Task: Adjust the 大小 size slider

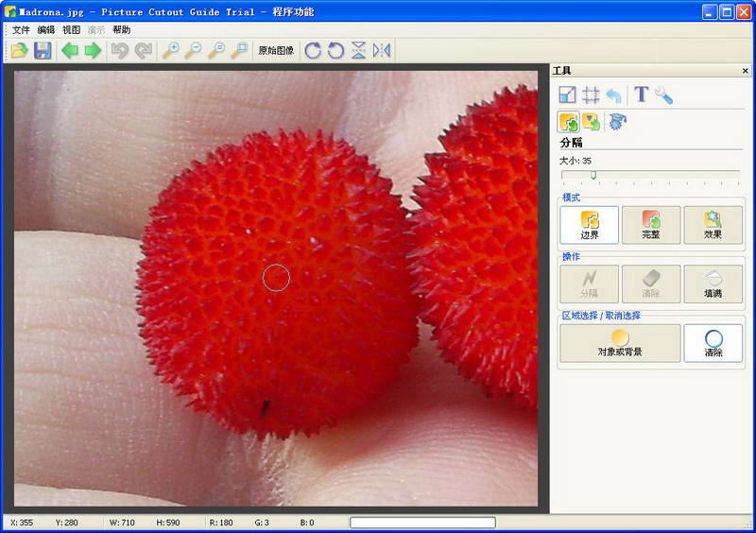Action: click(x=593, y=175)
